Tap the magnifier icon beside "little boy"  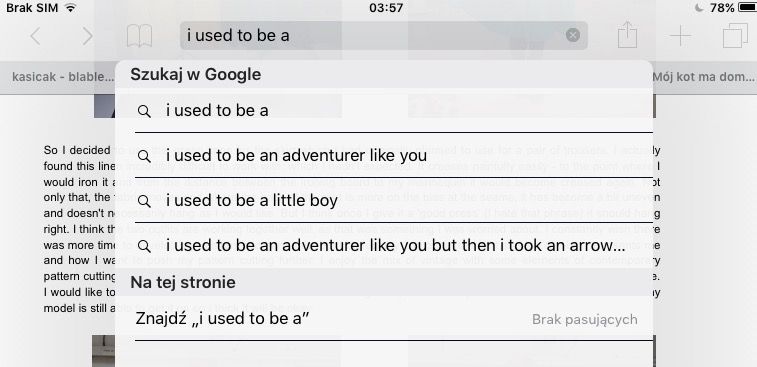[144, 201]
